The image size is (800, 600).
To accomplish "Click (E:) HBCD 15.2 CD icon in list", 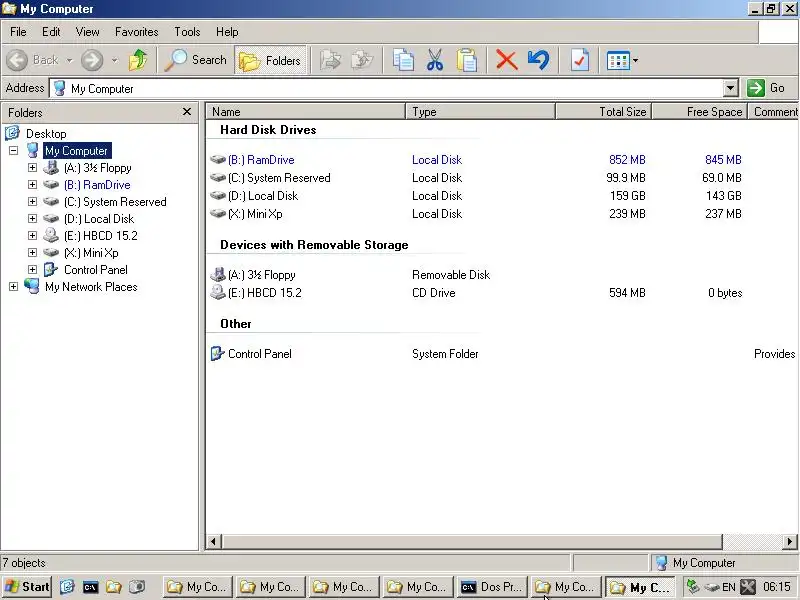I will tap(218, 292).
